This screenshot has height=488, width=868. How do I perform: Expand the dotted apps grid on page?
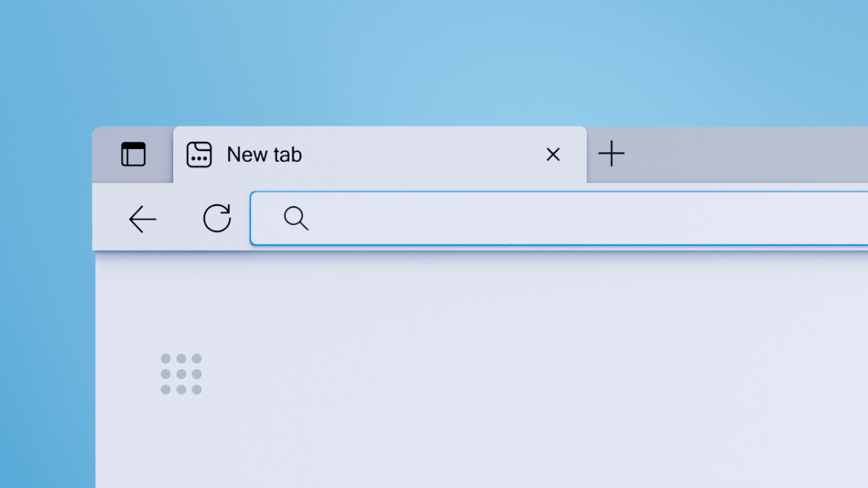click(181, 374)
